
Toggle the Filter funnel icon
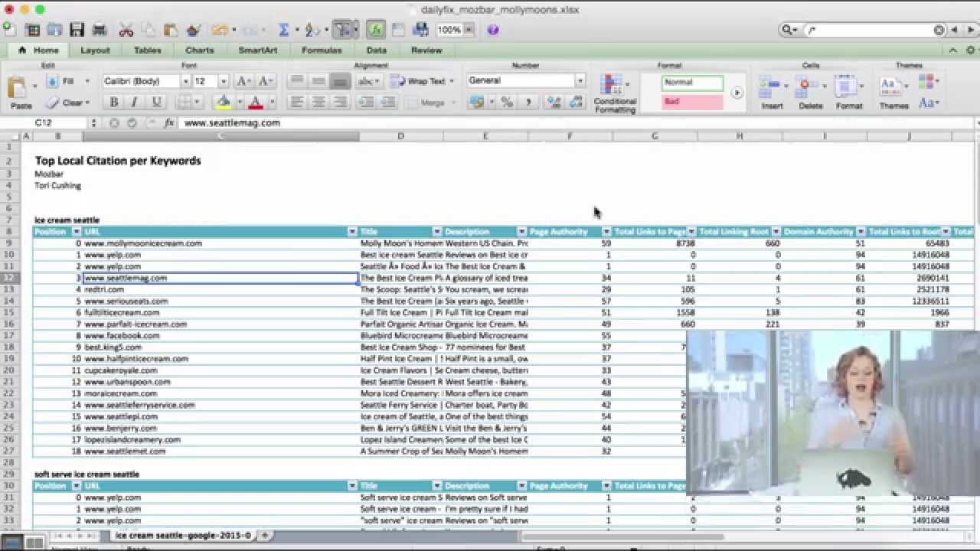click(342, 30)
